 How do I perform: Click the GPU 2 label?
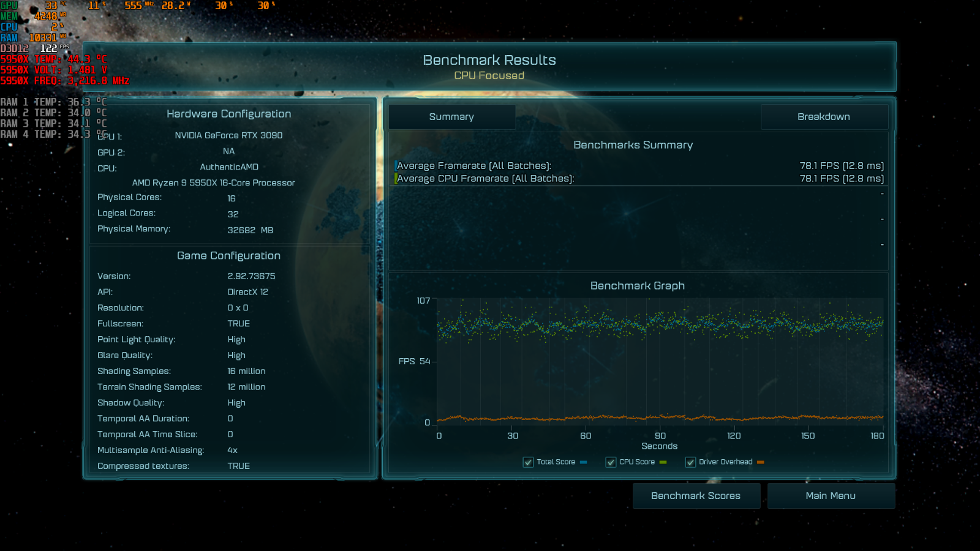pos(111,152)
